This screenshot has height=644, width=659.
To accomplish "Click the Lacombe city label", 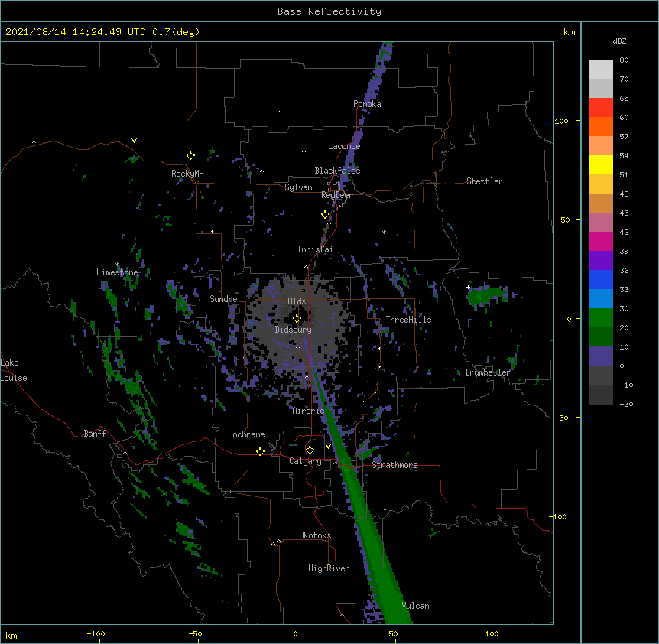I will click(x=344, y=146).
